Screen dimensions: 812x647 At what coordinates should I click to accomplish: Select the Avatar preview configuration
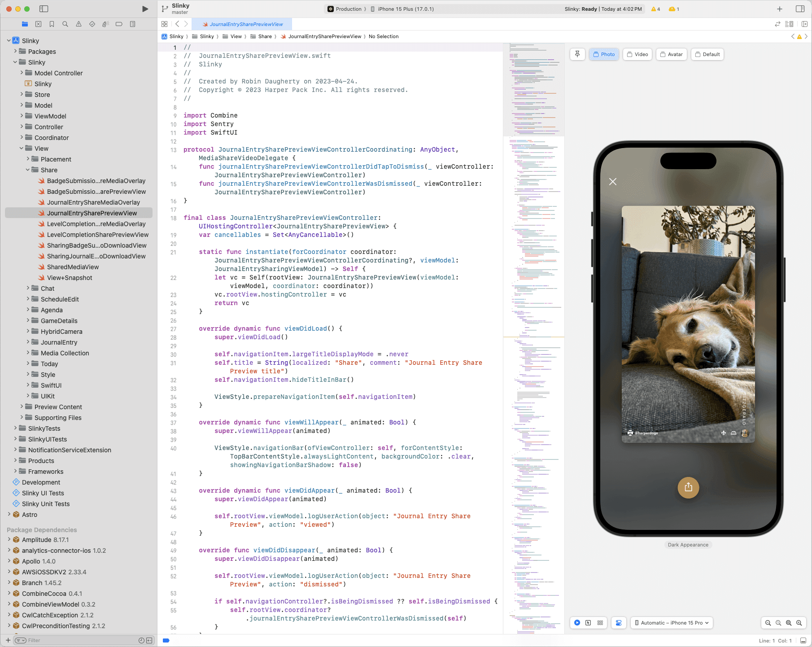tap(671, 54)
